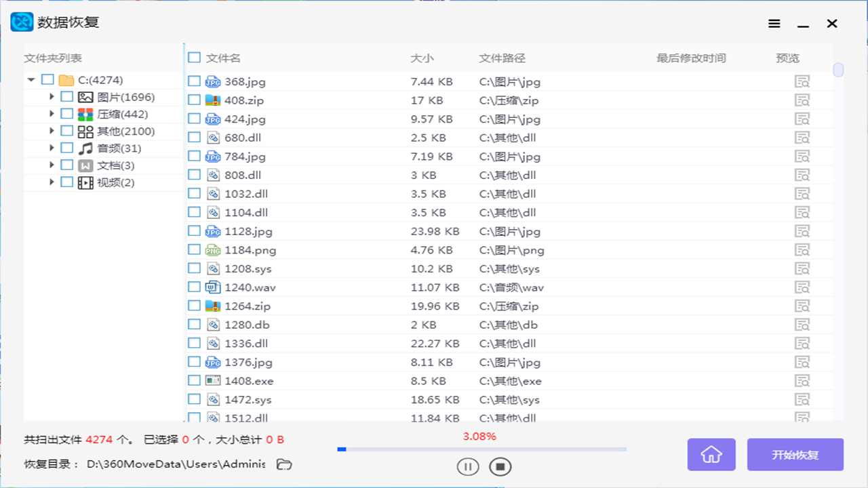Click the 音频 category music icon

(84, 148)
